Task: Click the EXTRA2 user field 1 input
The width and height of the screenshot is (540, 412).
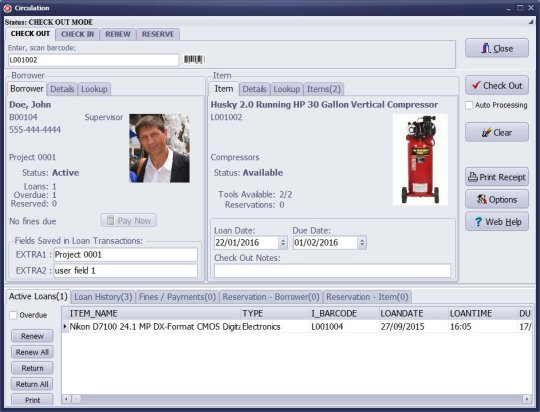Action: pos(126,270)
